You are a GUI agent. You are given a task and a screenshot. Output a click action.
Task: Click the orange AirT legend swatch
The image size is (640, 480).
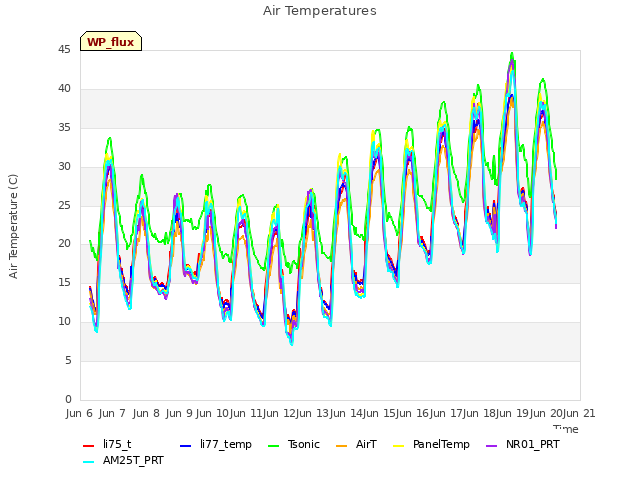342,446
